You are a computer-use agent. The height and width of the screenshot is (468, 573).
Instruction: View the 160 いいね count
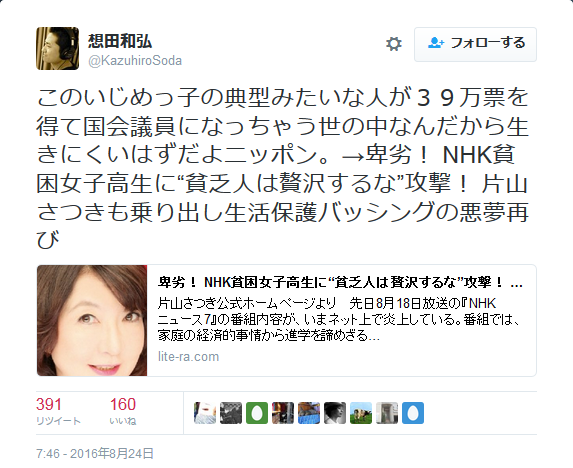[x=123, y=411]
